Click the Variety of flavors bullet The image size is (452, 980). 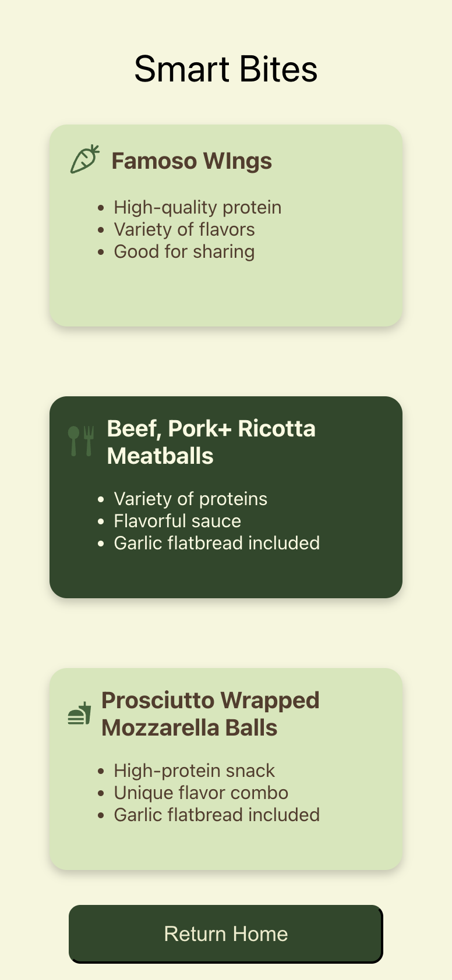coord(184,229)
